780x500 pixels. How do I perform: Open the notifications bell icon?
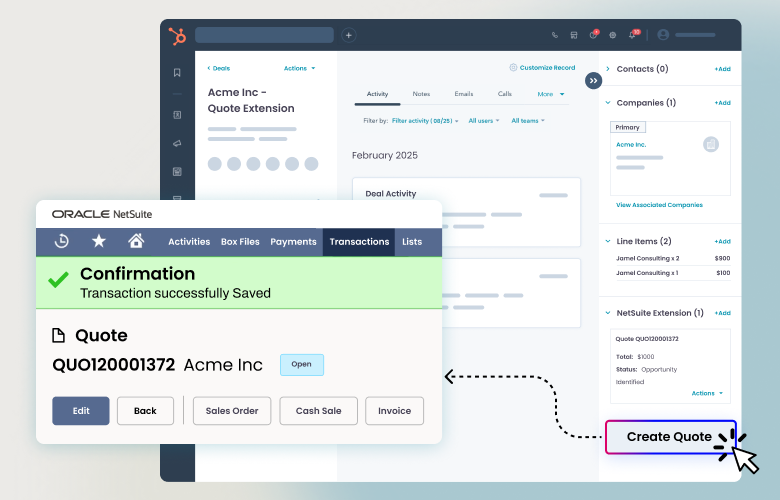tap(633, 35)
